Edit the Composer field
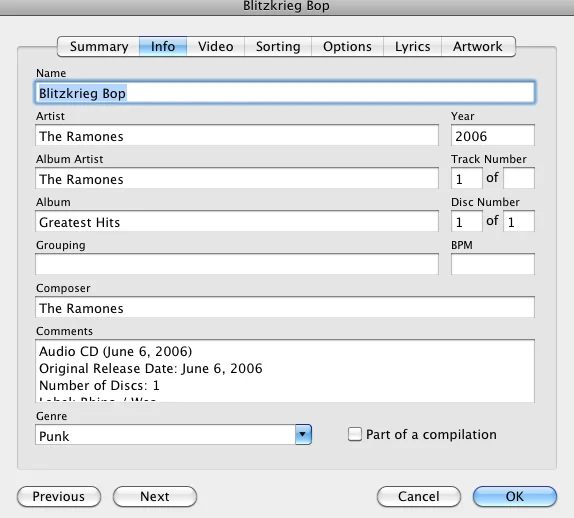Image resolution: width=574 pixels, height=518 pixels. point(285,307)
